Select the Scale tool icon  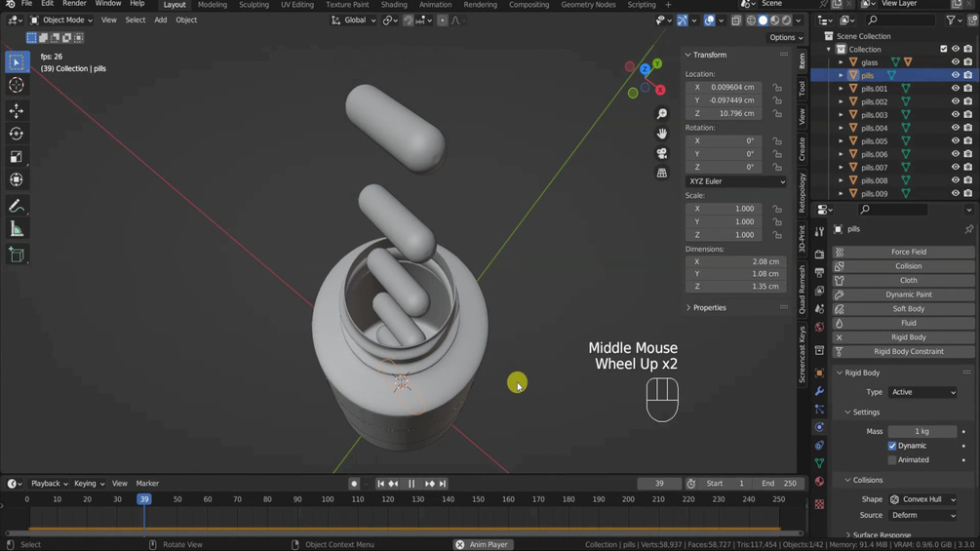point(17,157)
